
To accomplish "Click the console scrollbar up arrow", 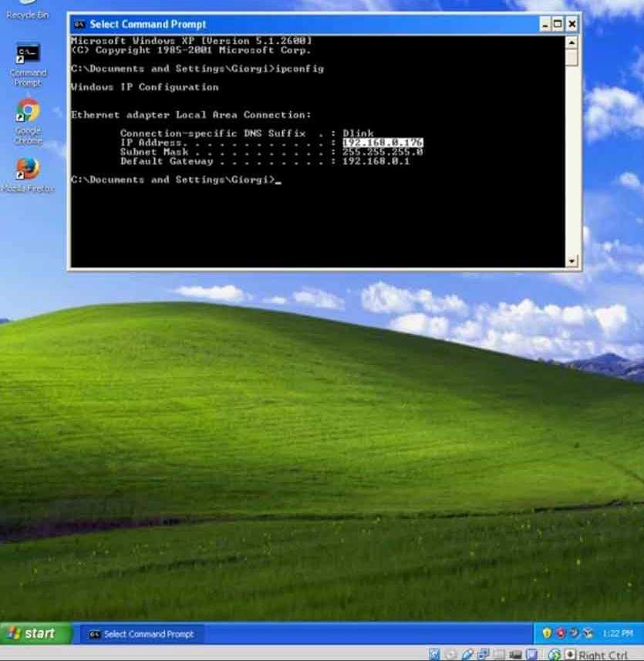I will click(x=572, y=42).
